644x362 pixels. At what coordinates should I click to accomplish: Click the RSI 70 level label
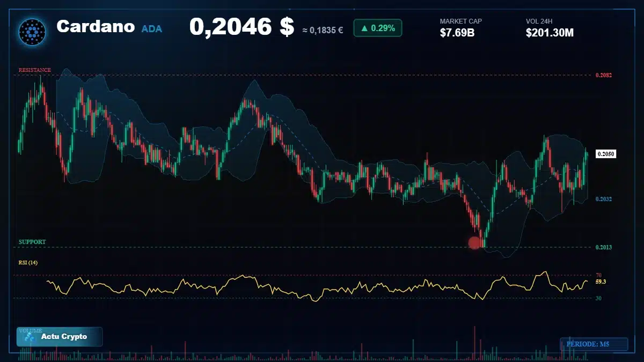pos(598,275)
